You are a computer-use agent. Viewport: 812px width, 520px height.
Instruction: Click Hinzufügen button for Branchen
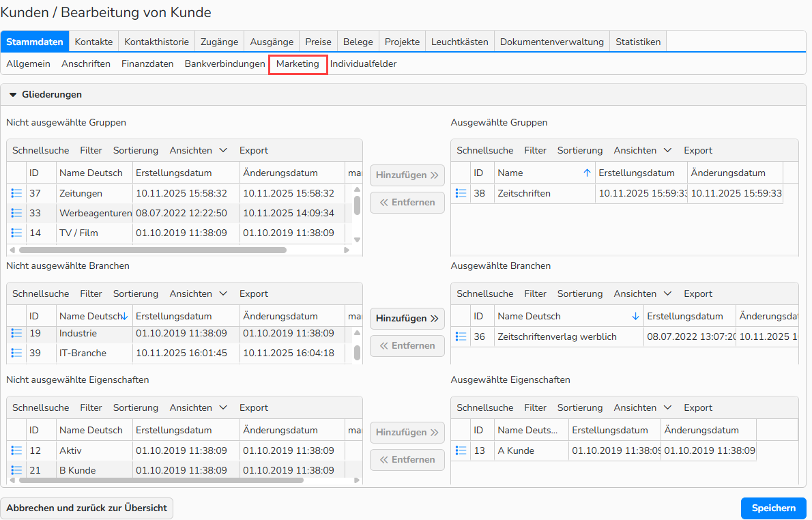(x=407, y=319)
